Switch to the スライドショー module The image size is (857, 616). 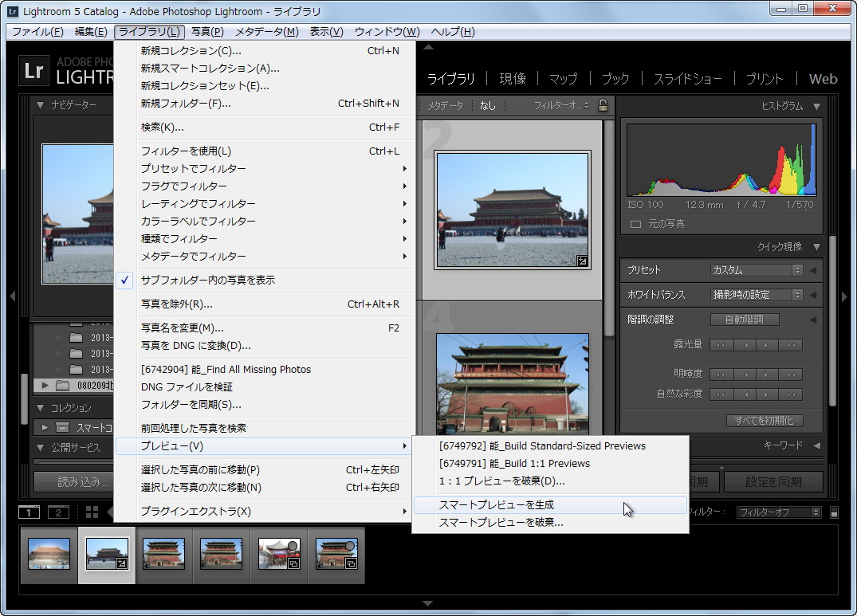point(687,79)
